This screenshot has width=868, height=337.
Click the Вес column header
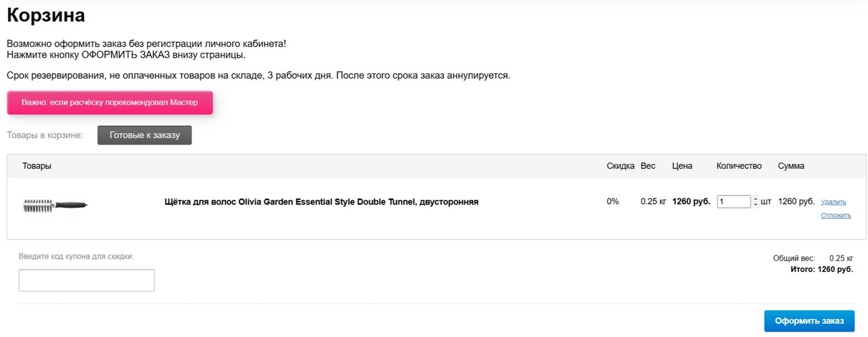click(648, 166)
